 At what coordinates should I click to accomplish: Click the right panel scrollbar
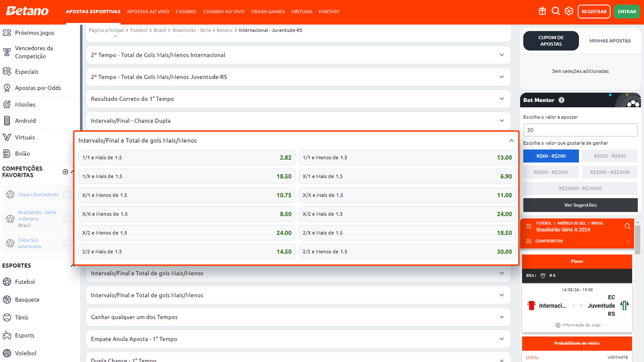coord(637,239)
